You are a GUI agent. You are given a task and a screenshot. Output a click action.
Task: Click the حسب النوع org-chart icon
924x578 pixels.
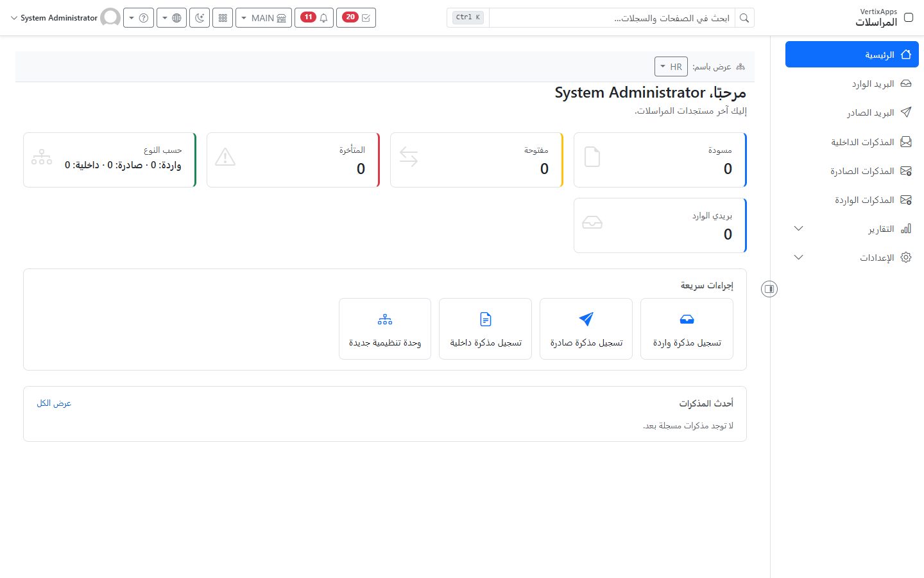[42, 157]
